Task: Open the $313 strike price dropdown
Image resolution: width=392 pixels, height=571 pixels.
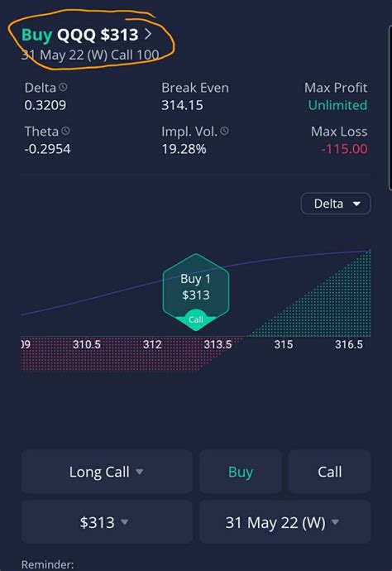Action: (107, 522)
